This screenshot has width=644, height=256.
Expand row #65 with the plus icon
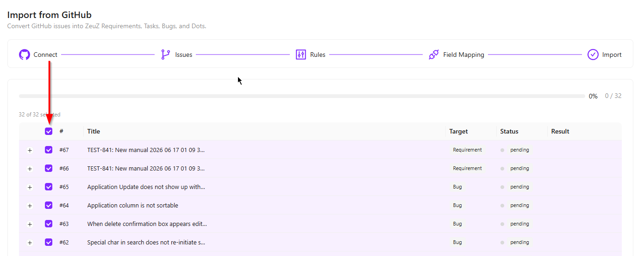tap(30, 187)
